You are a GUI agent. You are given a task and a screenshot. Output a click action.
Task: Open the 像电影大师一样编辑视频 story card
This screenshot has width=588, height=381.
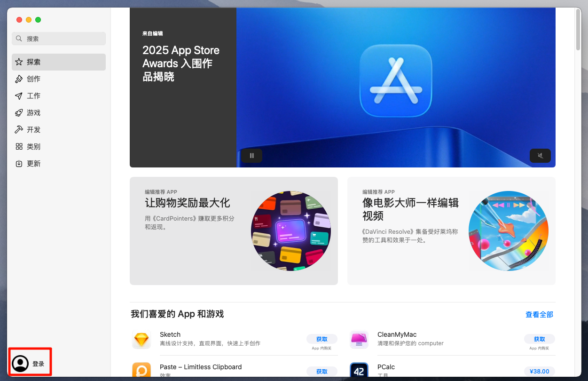[x=451, y=231]
